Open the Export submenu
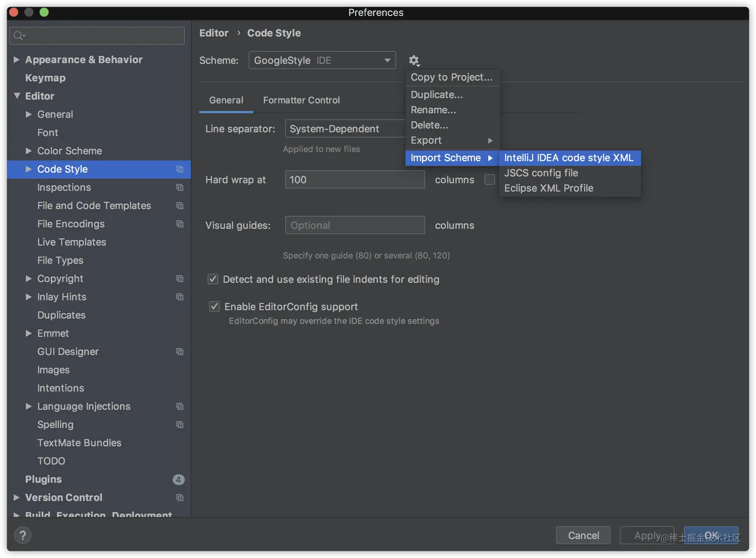The height and width of the screenshot is (558, 756). (x=452, y=140)
